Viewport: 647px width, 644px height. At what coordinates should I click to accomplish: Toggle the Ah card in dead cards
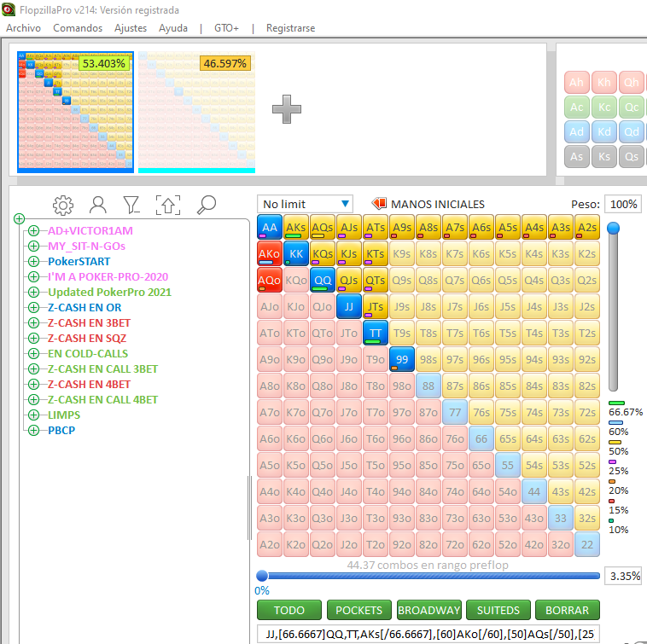(577, 83)
